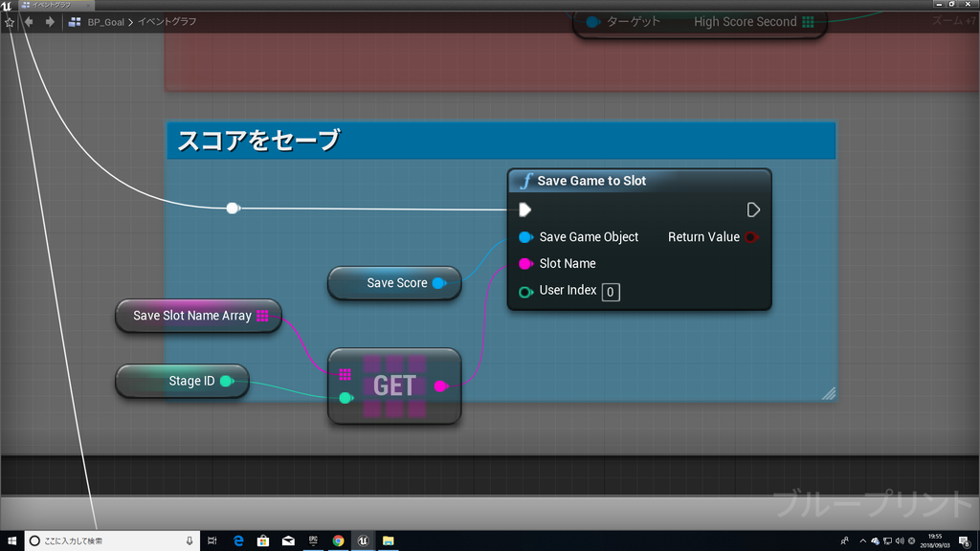Open Microsoft Store from the taskbar
980x551 pixels.
pos(263,541)
